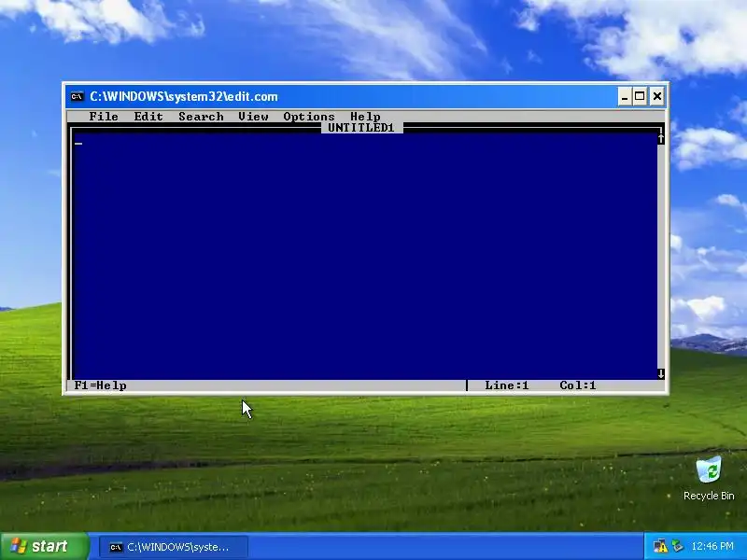The image size is (747, 560).
Task: Click the 12:46 PM taskbar clock
Action: (x=712, y=546)
